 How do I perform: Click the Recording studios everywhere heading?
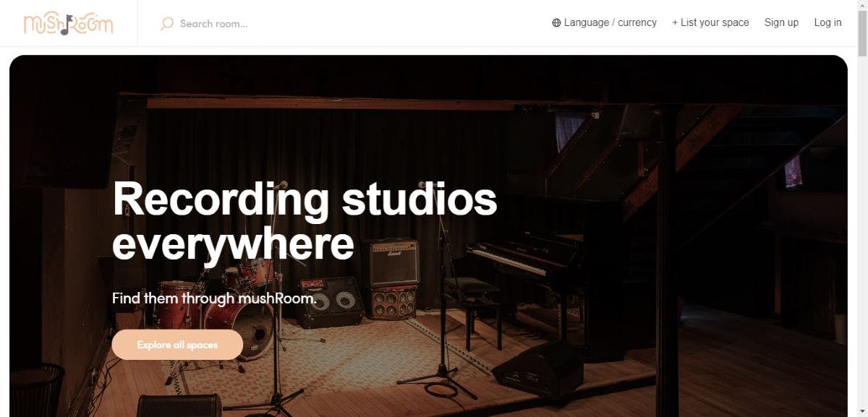(305, 221)
